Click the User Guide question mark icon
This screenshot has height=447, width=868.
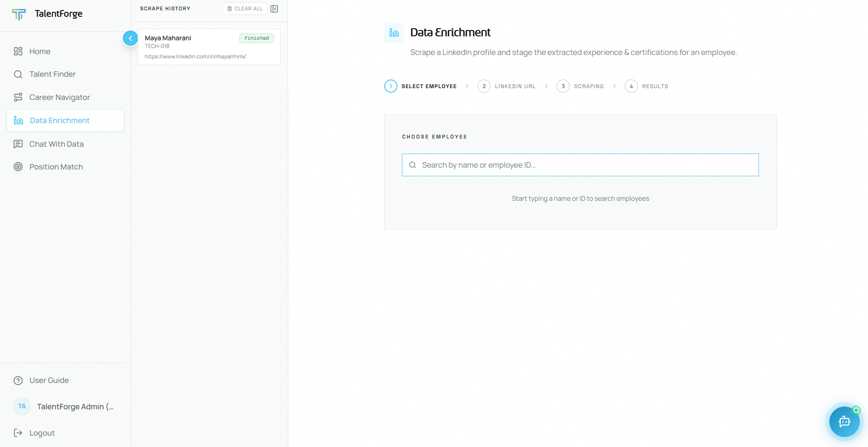[18, 381]
